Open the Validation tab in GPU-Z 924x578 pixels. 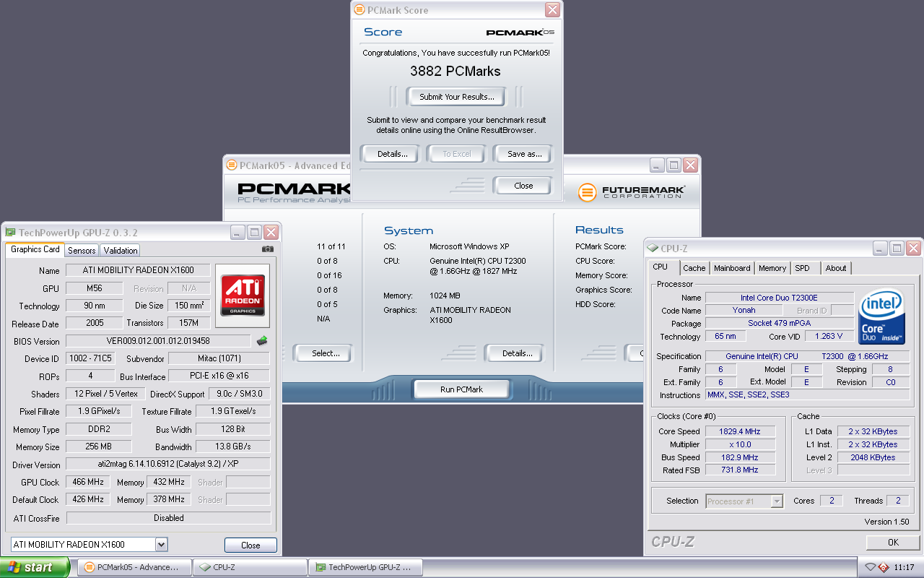(x=121, y=250)
